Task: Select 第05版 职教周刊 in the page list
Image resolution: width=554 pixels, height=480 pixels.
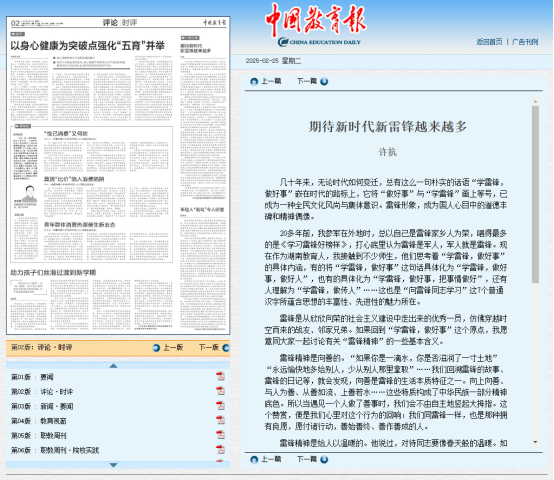Action: (39, 435)
